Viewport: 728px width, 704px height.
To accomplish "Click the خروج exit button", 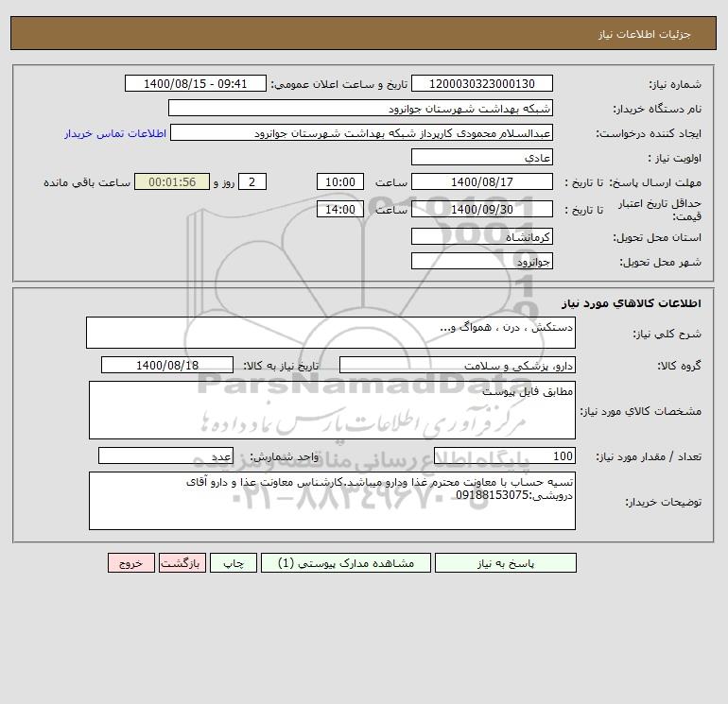I will 130,563.
